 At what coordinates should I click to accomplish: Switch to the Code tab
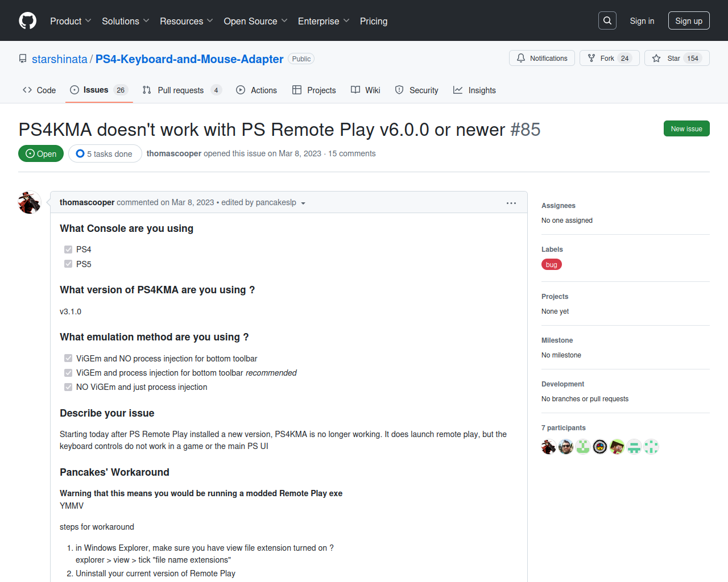[39, 90]
